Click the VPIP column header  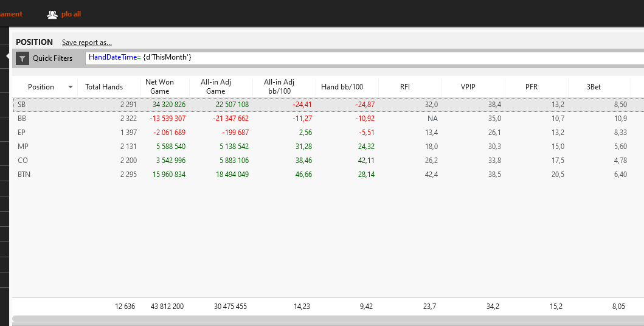[468, 86]
